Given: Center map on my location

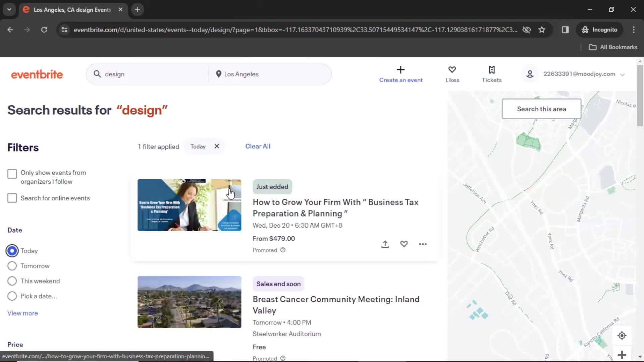Looking at the screenshot, I should click(x=622, y=336).
